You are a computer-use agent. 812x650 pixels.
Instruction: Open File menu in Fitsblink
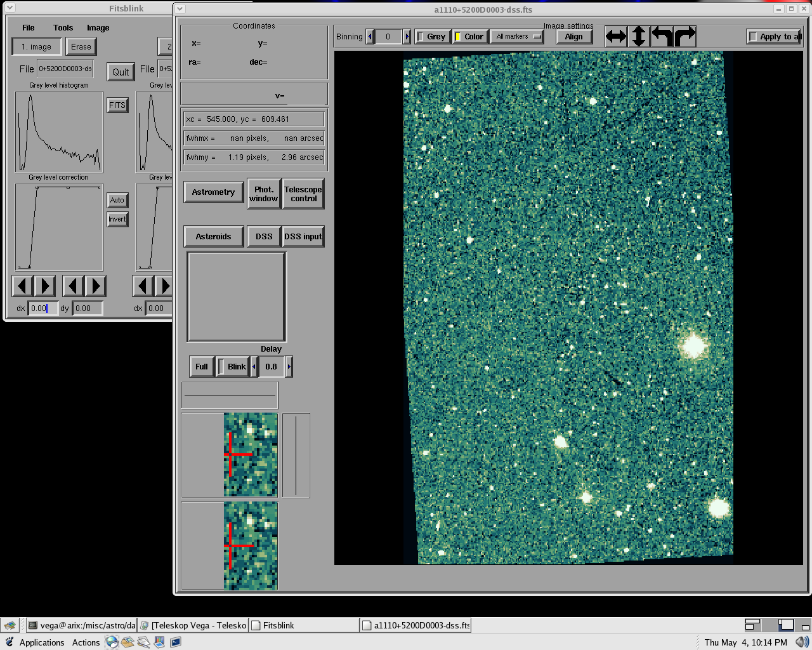(29, 27)
